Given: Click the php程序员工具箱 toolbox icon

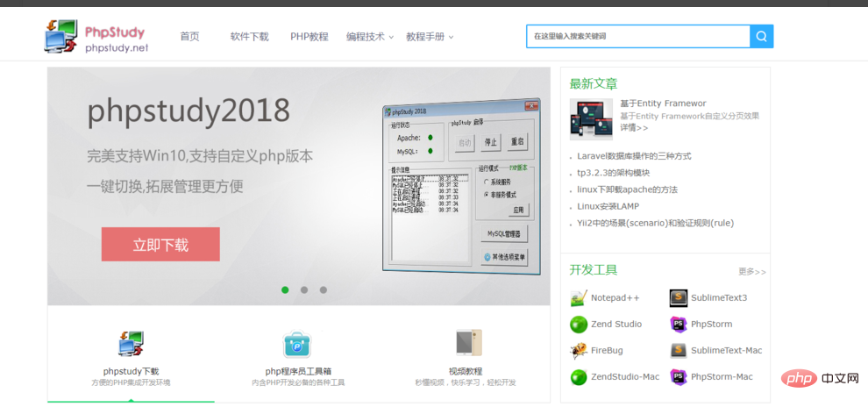Looking at the screenshot, I should click(x=298, y=344).
